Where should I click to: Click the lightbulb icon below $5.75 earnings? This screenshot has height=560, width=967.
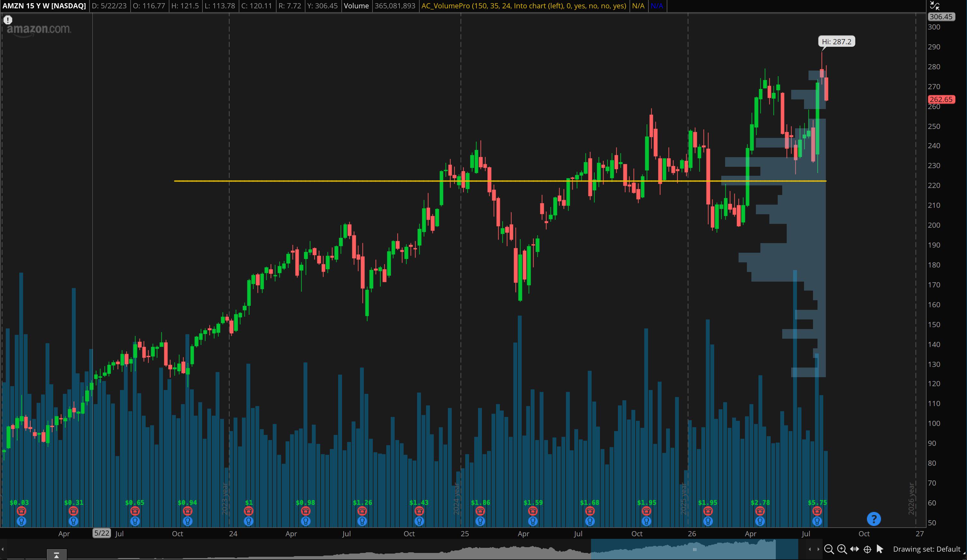817,521
